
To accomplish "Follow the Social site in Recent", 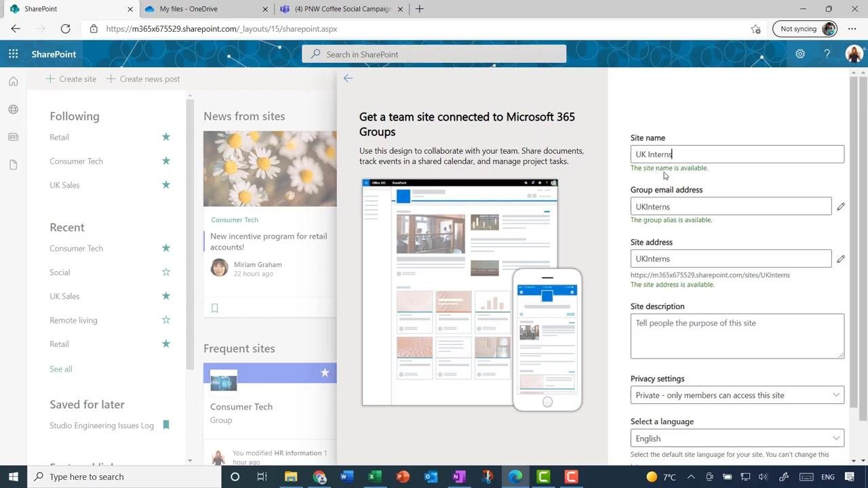I will point(165,272).
